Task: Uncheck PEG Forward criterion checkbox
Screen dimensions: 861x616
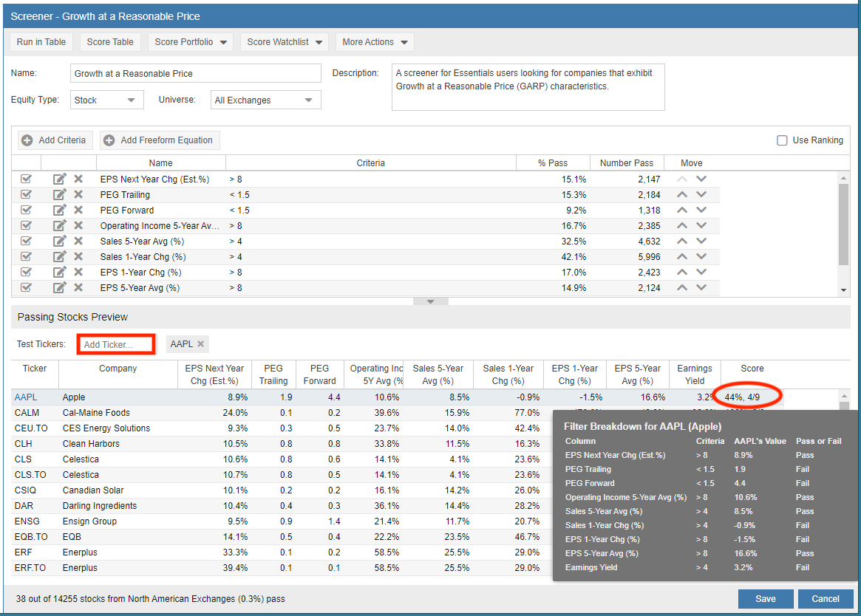Action: click(x=26, y=210)
